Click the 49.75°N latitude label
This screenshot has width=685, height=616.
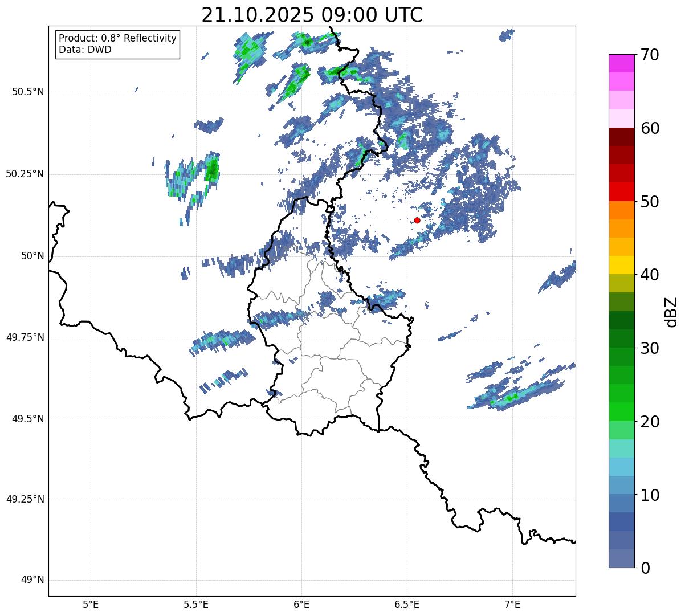click(25, 337)
